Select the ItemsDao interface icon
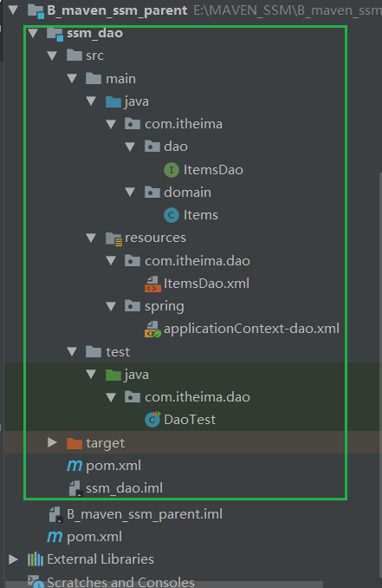This screenshot has height=588, width=382. tap(172, 170)
